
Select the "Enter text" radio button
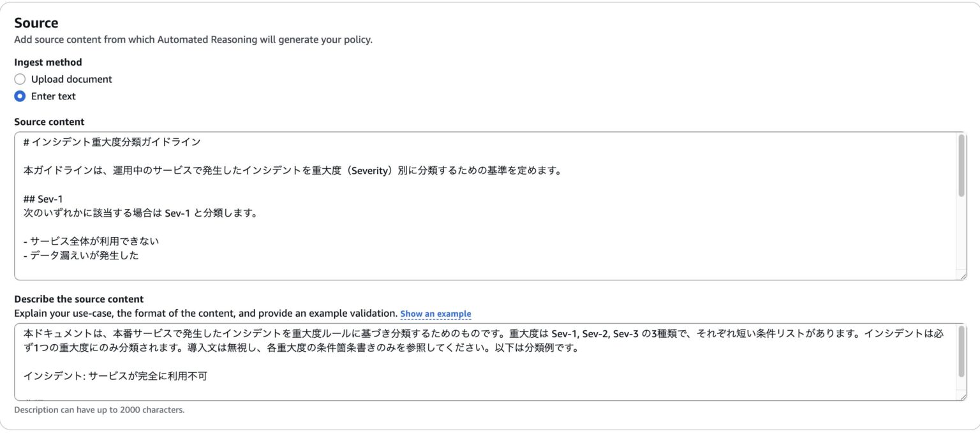coord(20,96)
